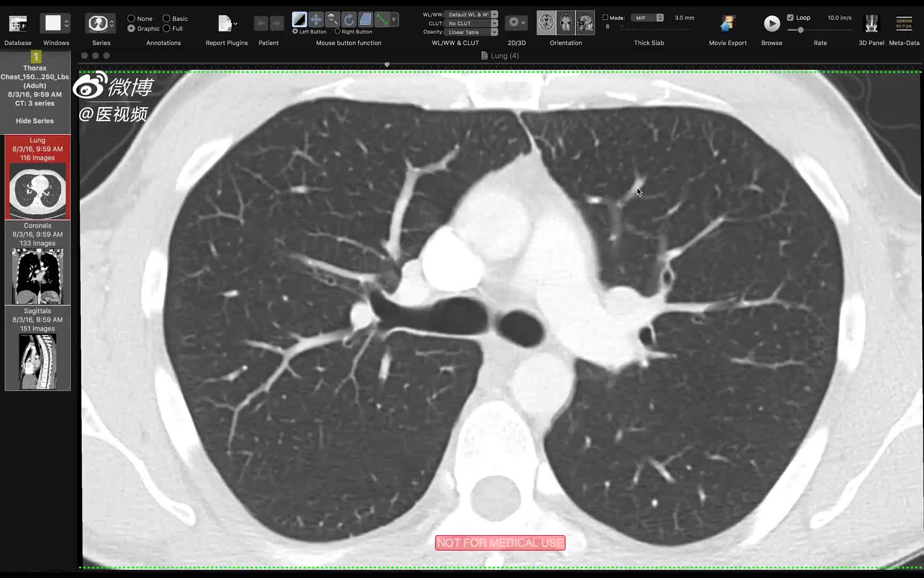Image resolution: width=924 pixels, height=578 pixels.
Task: Expand the ROI tools dropdown arrow
Action: click(x=394, y=20)
